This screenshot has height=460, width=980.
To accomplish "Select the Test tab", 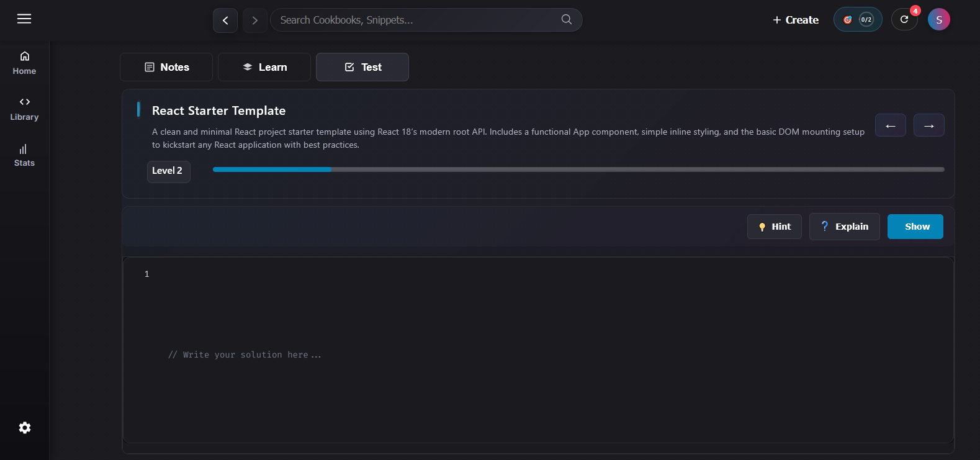I will pyautogui.click(x=362, y=67).
